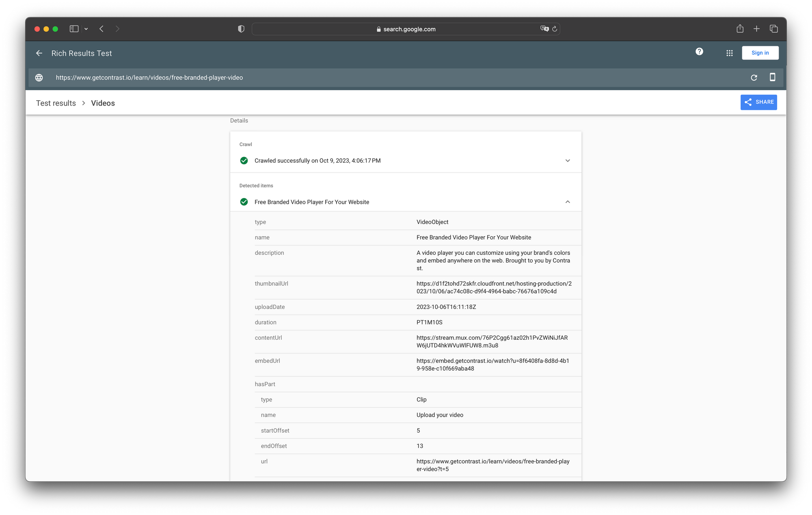Image resolution: width=812 pixels, height=515 pixels.
Task: Click the globe icon beside the URL
Action: click(x=39, y=78)
